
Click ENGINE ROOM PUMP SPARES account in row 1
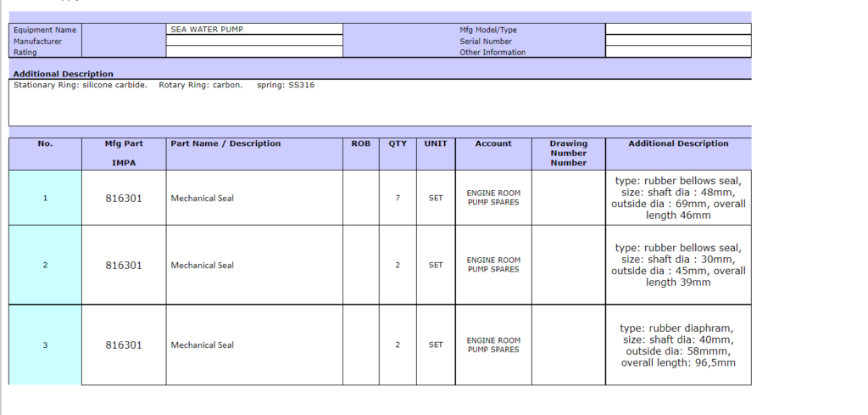click(x=493, y=198)
